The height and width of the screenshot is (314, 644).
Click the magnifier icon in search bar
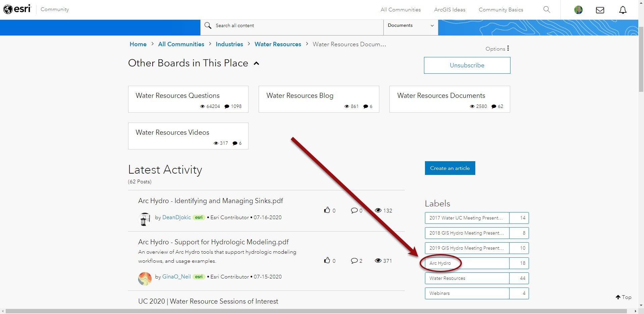208,25
